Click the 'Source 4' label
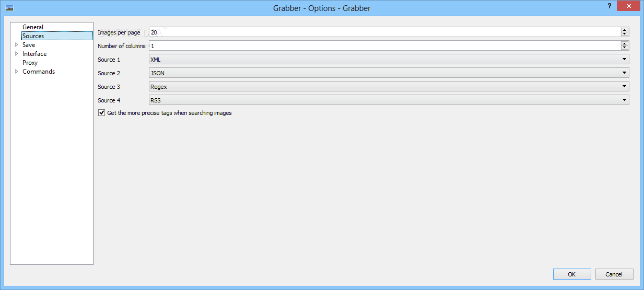 point(109,100)
